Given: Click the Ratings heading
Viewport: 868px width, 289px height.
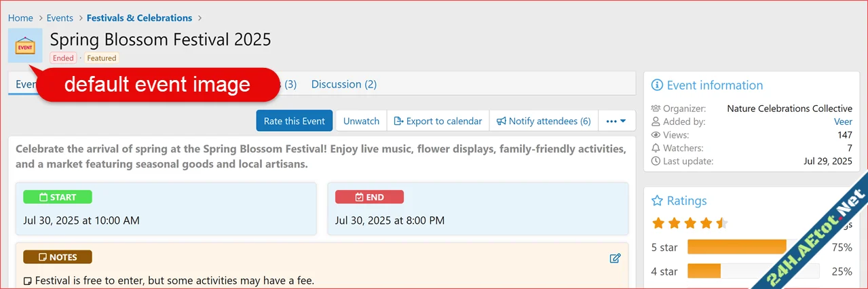Looking at the screenshot, I should point(687,201).
